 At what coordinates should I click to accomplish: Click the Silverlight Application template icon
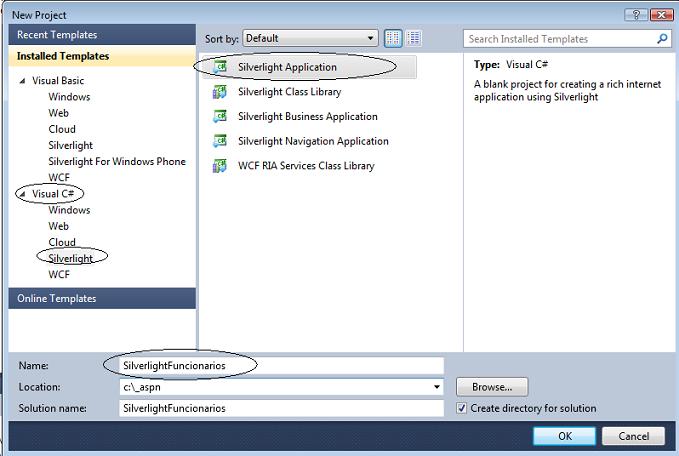(219, 67)
